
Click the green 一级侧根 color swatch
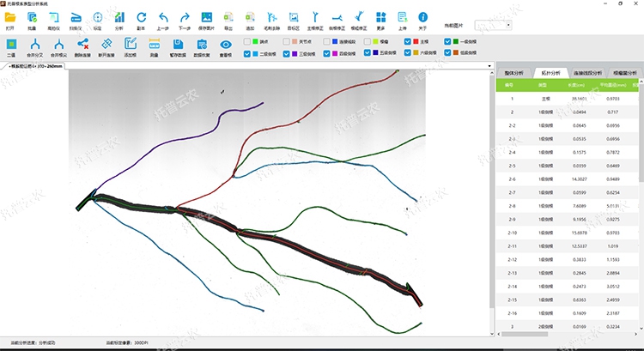coord(458,40)
